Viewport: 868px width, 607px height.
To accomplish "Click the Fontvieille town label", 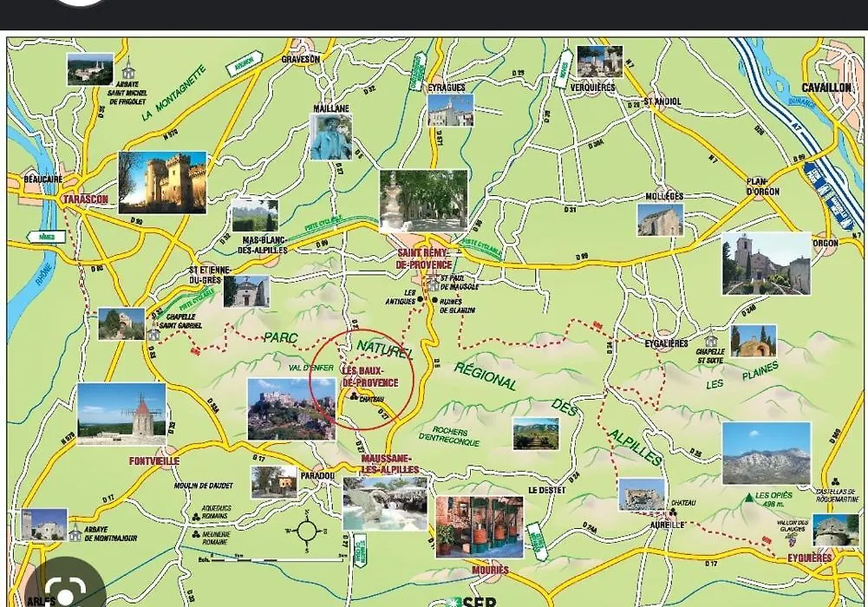I will pyautogui.click(x=154, y=461).
